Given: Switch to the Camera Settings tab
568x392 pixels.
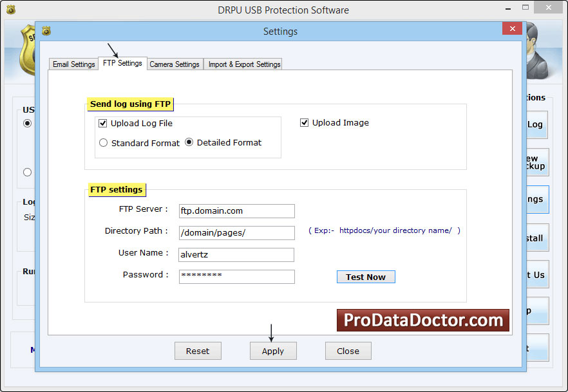Looking at the screenshot, I should 175,64.
